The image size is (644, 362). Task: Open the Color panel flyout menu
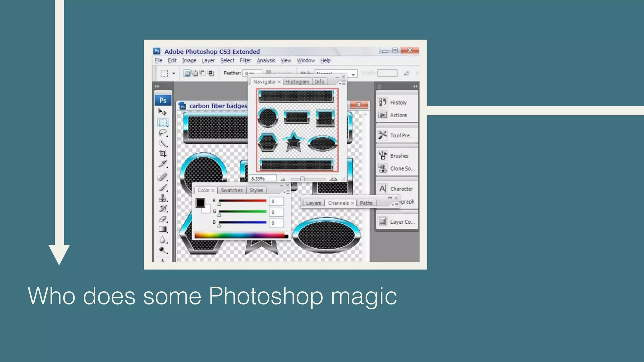286,192
